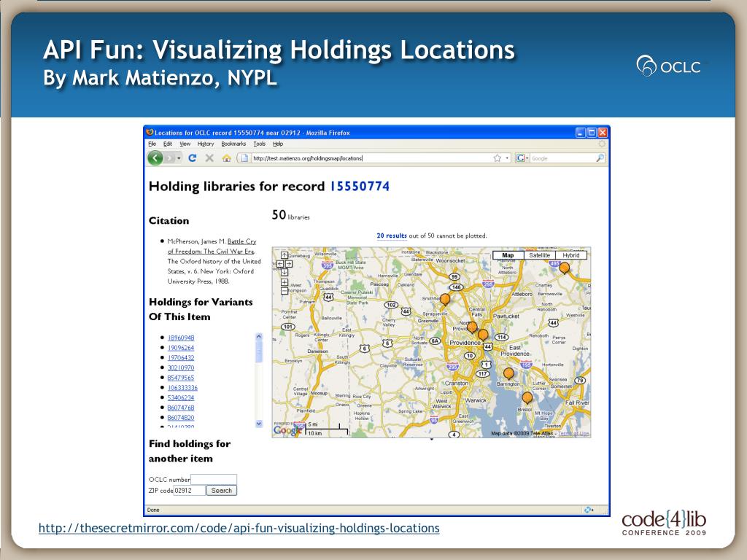Go back with Firefox's green Back arrow

[155, 157]
